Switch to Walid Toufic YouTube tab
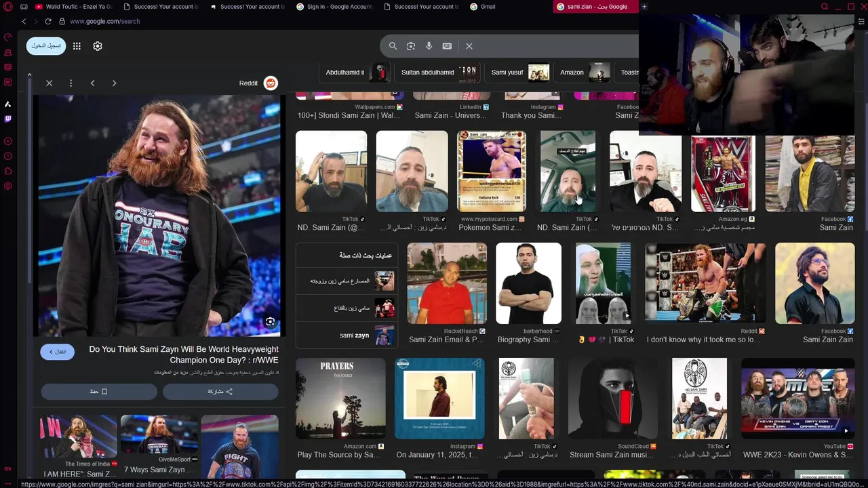The height and width of the screenshot is (488, 868). pos(73,7)
